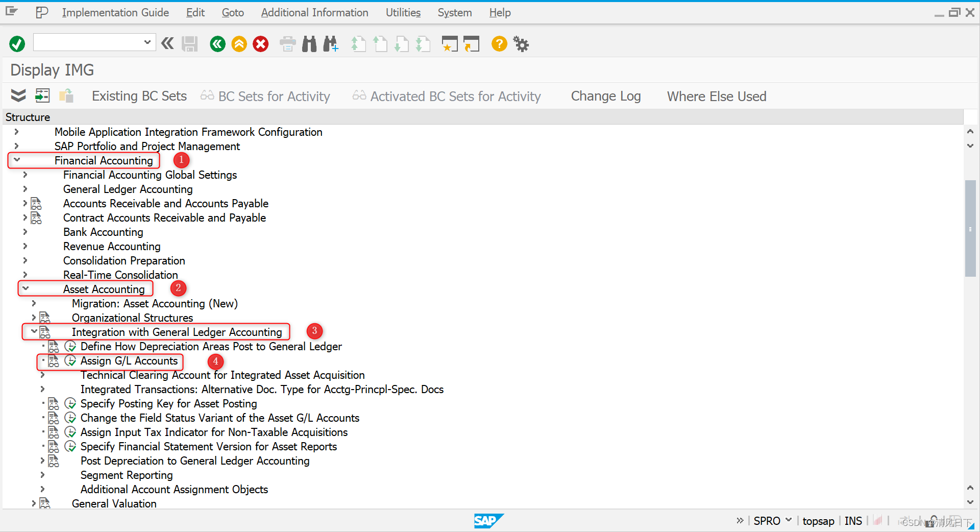
Task: Click the scroll down arrow at bottom
Action: pos(970,502)
